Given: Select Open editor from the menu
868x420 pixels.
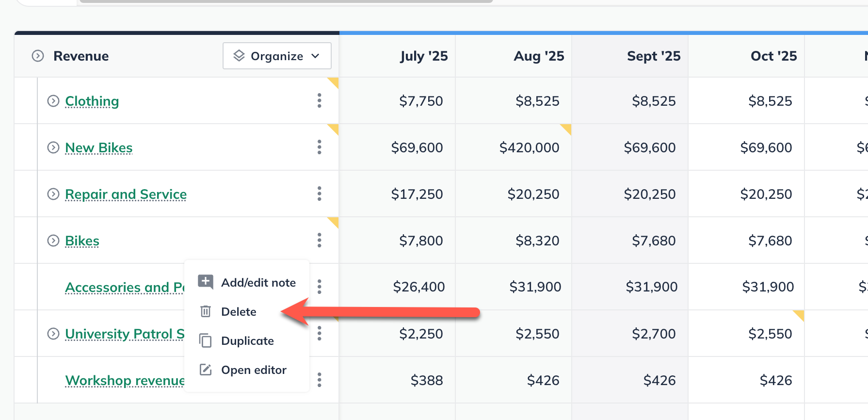Looking at the screenshot, I should click(253, 370).
